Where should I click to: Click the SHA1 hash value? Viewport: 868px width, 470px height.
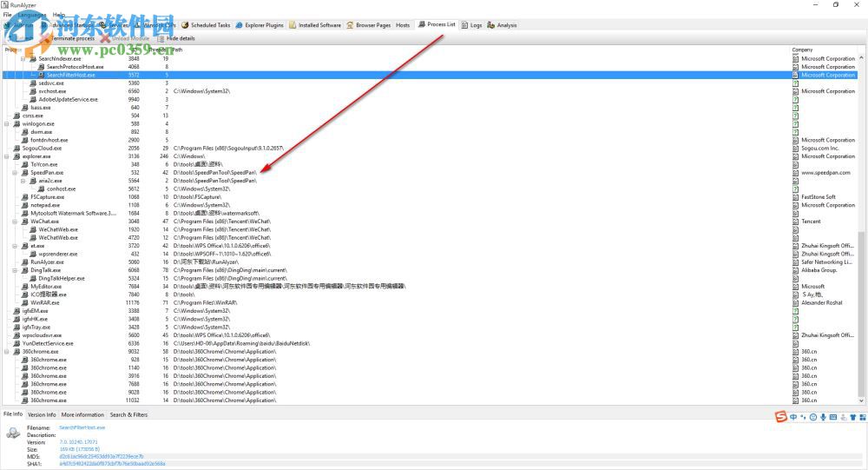112,464
